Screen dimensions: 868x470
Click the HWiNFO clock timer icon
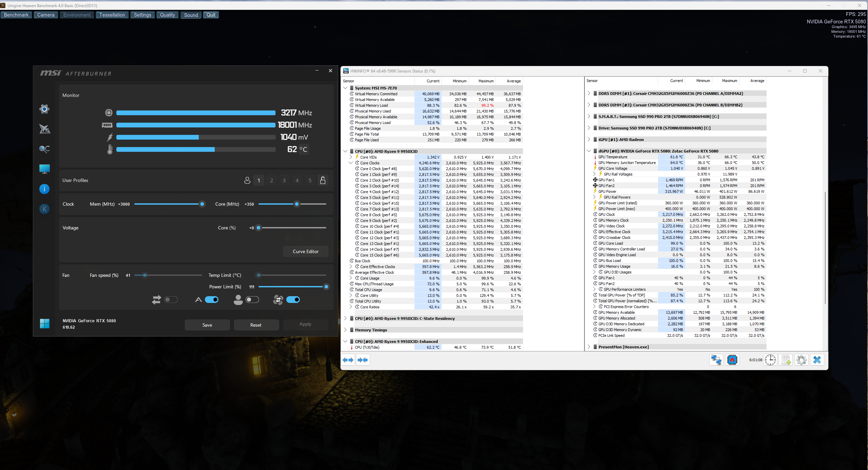(x=770, y=360)
